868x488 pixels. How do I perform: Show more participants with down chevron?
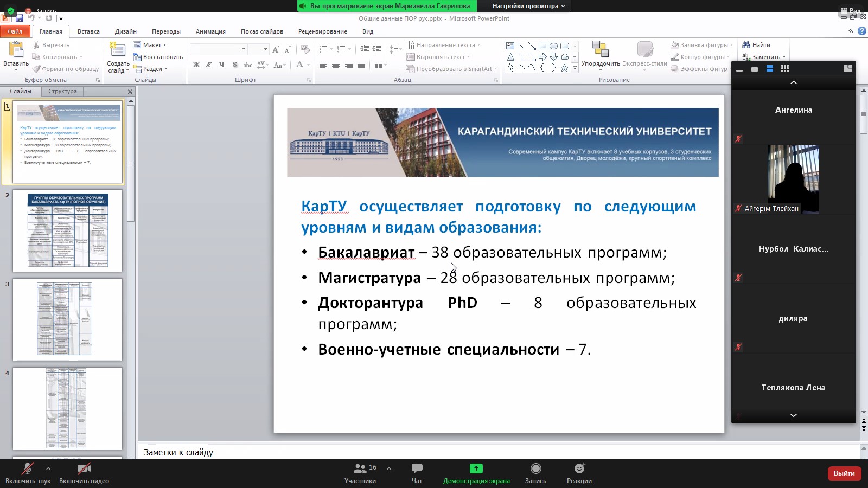(x=794, y=415)
